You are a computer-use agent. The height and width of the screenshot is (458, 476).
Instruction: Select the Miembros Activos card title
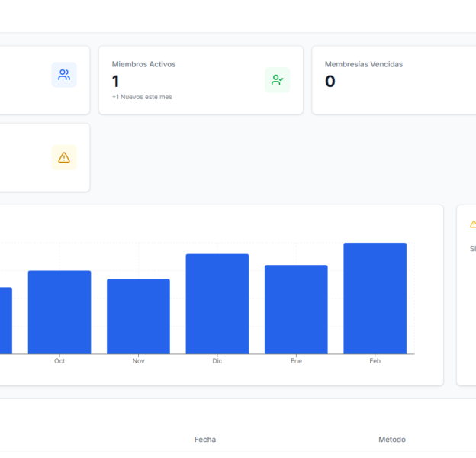[143, 64]
